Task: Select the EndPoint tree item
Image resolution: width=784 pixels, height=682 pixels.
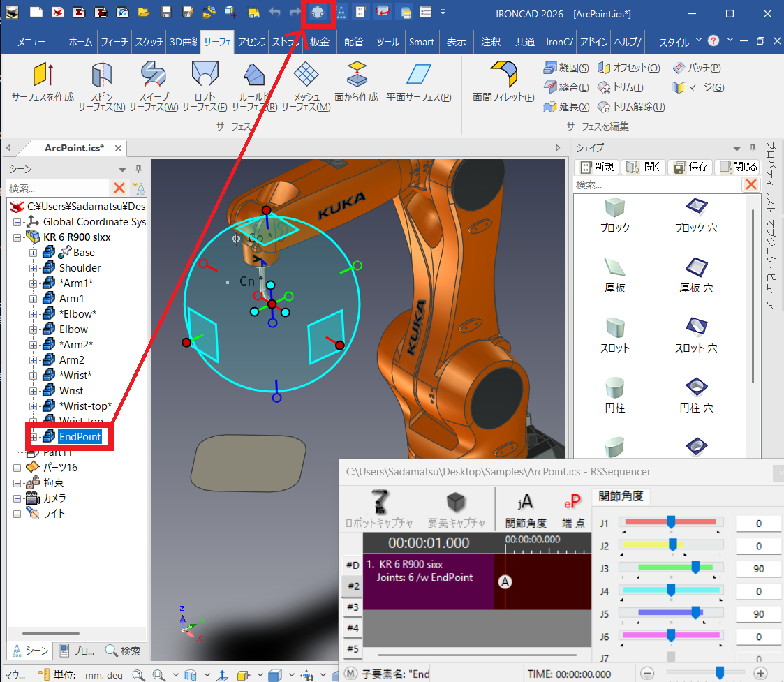Action: pyautogui.click(x=80, y=436)
